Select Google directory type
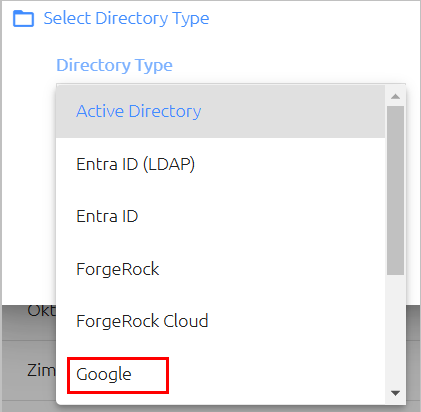421x412 pixels. pos(220,374)
